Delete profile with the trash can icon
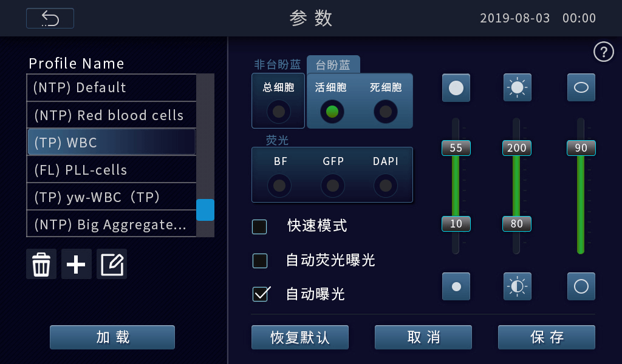The image size is (622, 364). pos(41,264)
